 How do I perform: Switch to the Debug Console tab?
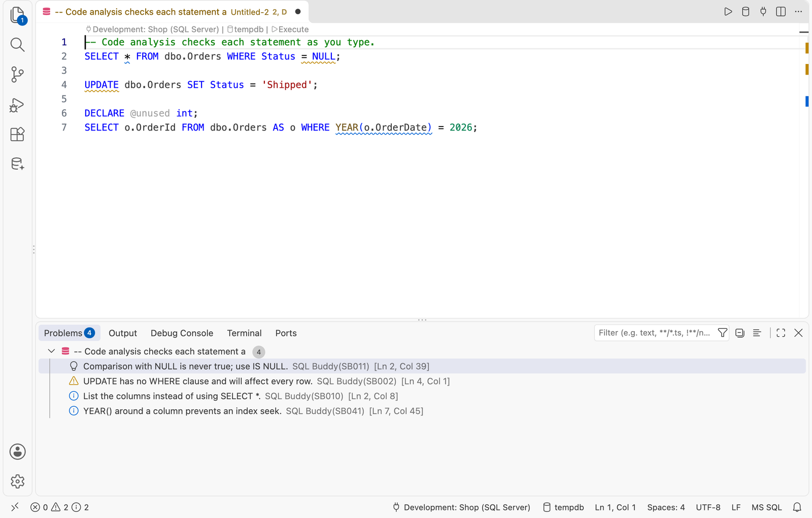pos(182,333)
